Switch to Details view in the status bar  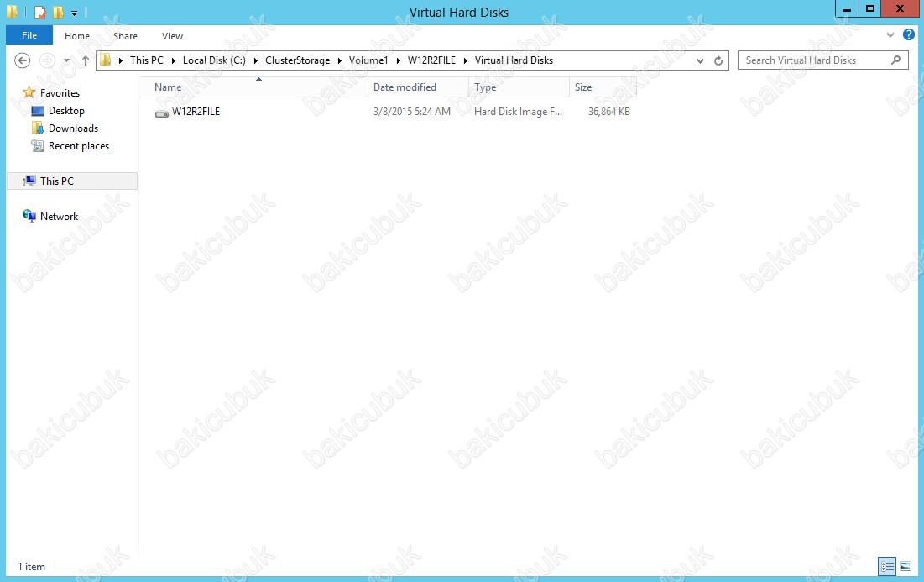[887, 567]
